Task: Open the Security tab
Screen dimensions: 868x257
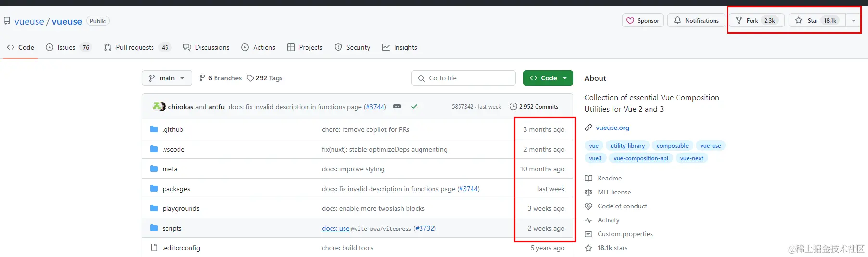Action: [x=353, y=47]
